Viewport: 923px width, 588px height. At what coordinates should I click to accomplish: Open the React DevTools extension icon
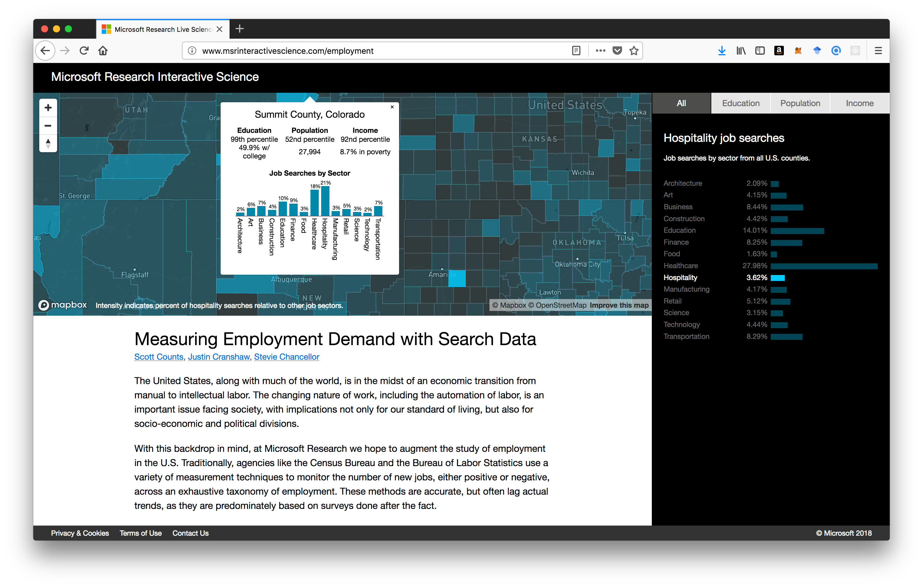(855, 50)
